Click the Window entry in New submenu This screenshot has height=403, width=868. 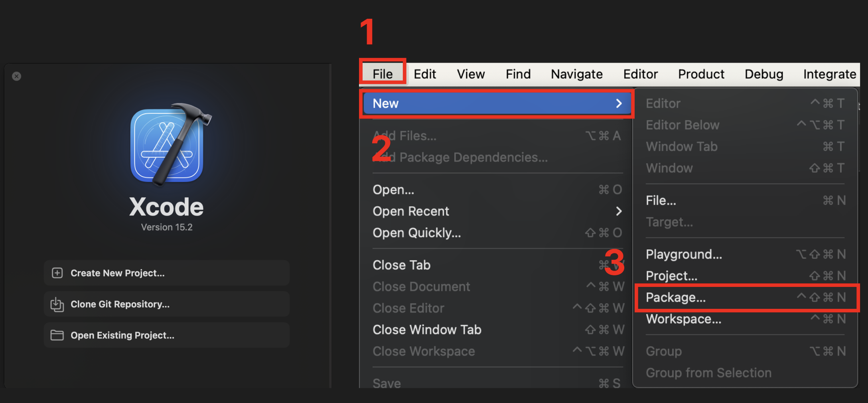tap(745, 168)
